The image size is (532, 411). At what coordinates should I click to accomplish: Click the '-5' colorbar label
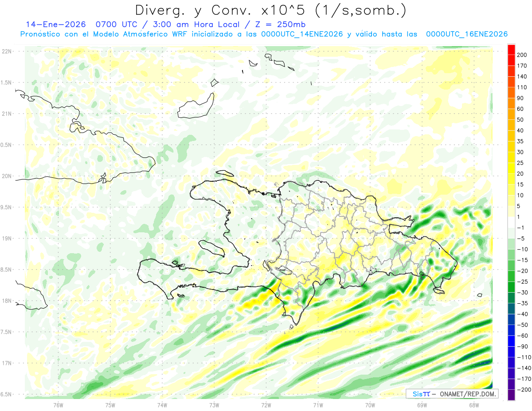coord(522,239)
